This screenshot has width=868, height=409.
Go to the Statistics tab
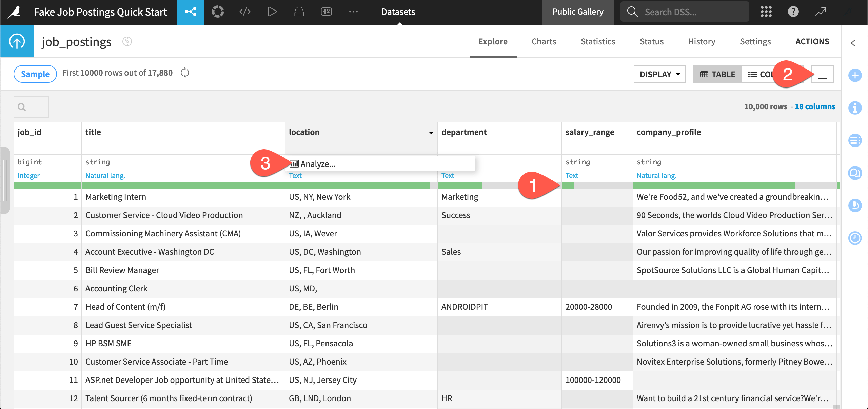click(x=598, y=41)
